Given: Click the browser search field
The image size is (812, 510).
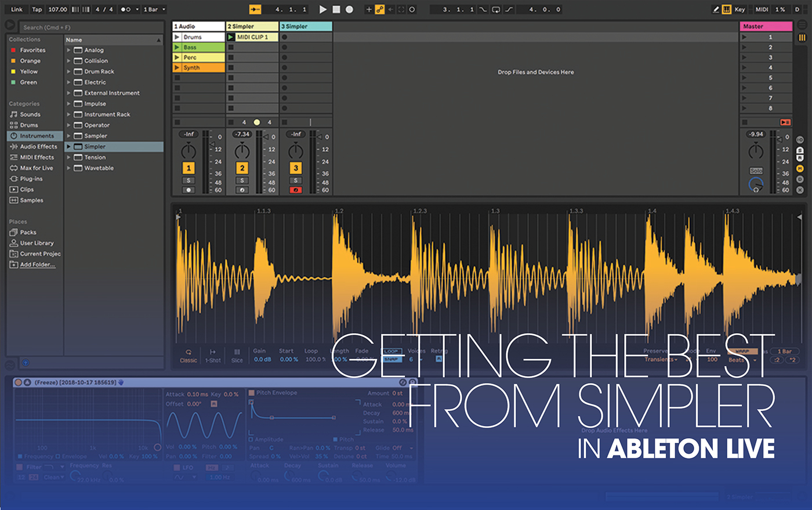Looking at the screenshot, I should tap(87, 27).
